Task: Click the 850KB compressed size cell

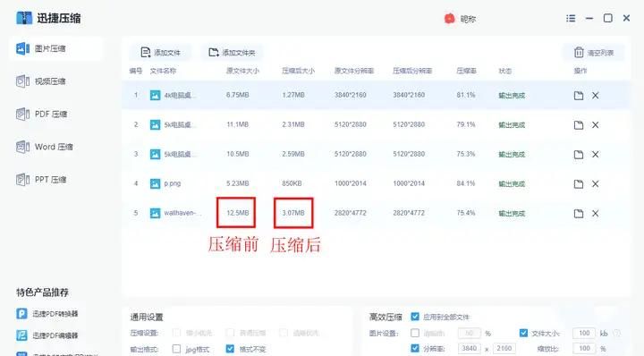Action: tap(292, 183)
